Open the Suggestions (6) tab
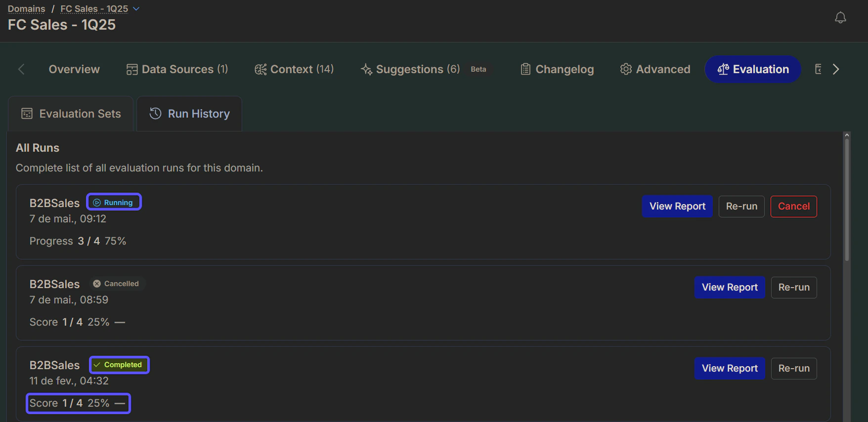868x422 pixels. point(410,69)
